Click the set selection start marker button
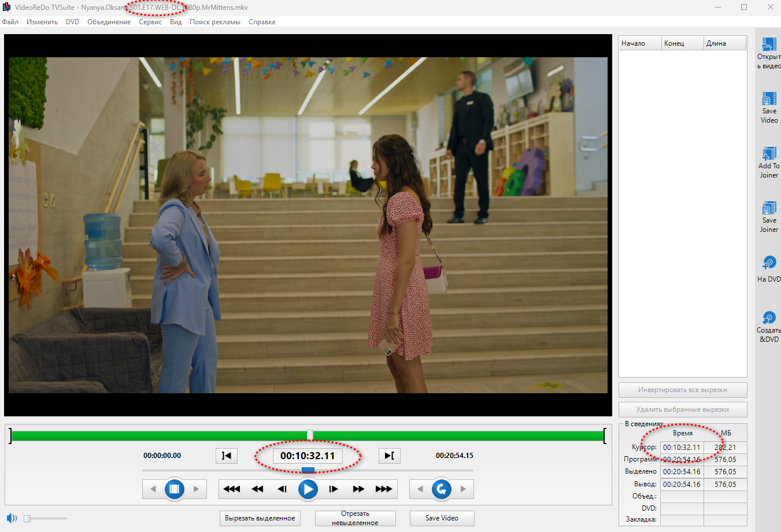781x532 pixels. pos(227,456)
